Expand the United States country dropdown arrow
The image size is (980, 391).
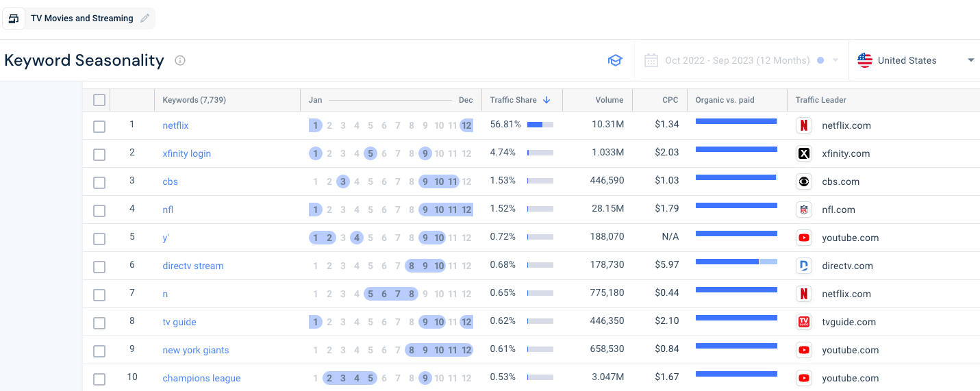[x=970, y=60]
